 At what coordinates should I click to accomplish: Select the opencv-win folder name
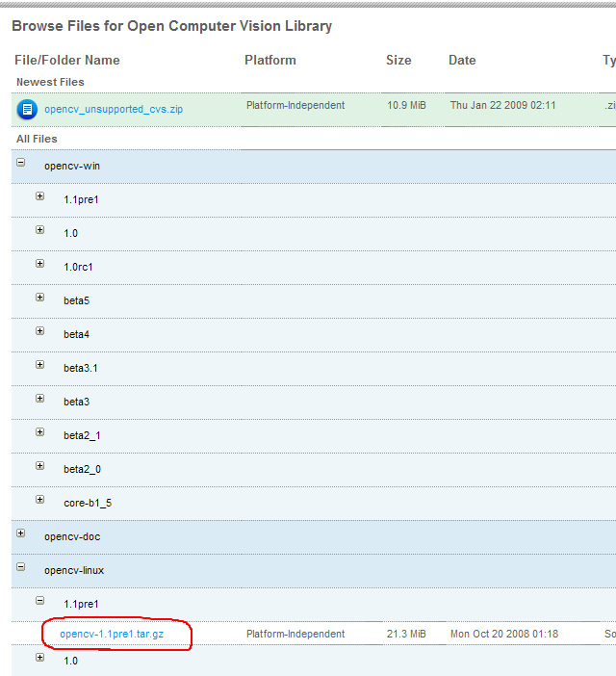point(72,166)
